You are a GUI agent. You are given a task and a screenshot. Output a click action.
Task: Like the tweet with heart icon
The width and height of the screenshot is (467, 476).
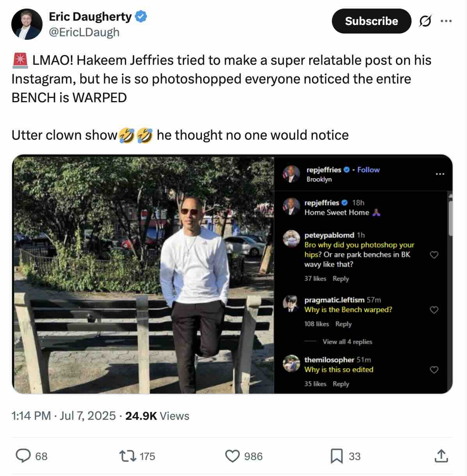233,456
